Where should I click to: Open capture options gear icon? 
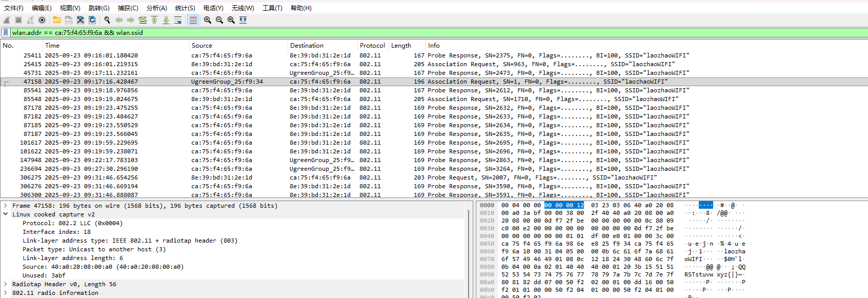pos(42,20)
